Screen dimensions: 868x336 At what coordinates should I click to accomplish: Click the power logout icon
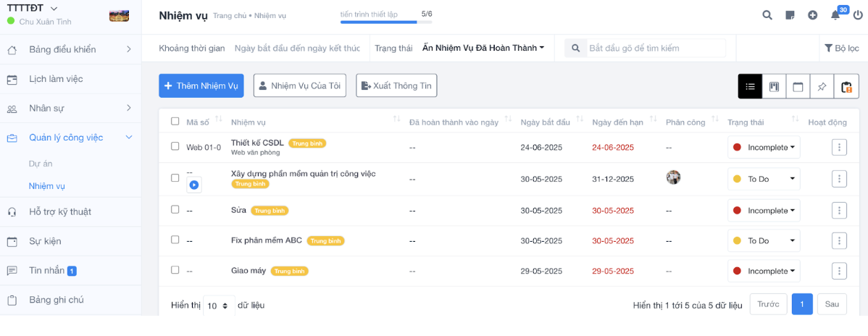click(857, 15)
